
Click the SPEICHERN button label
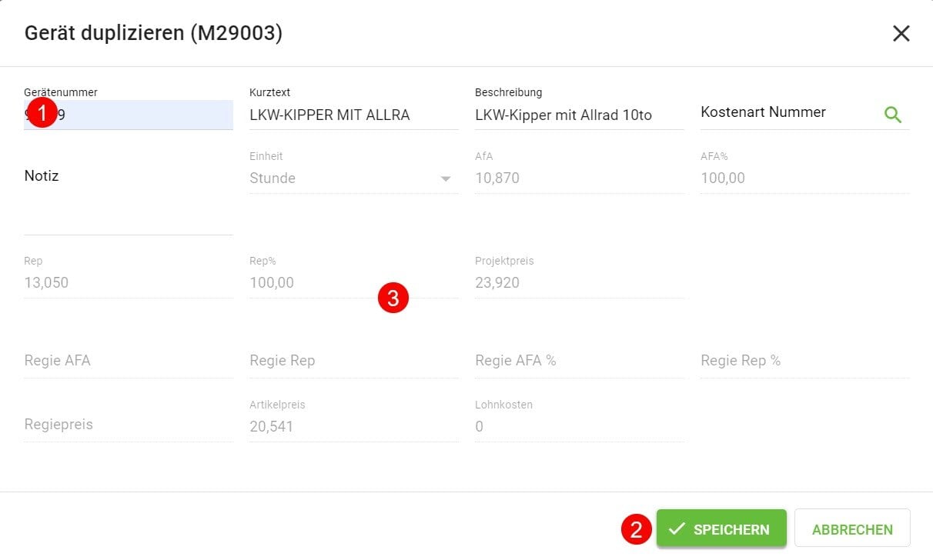coord(731,529)
